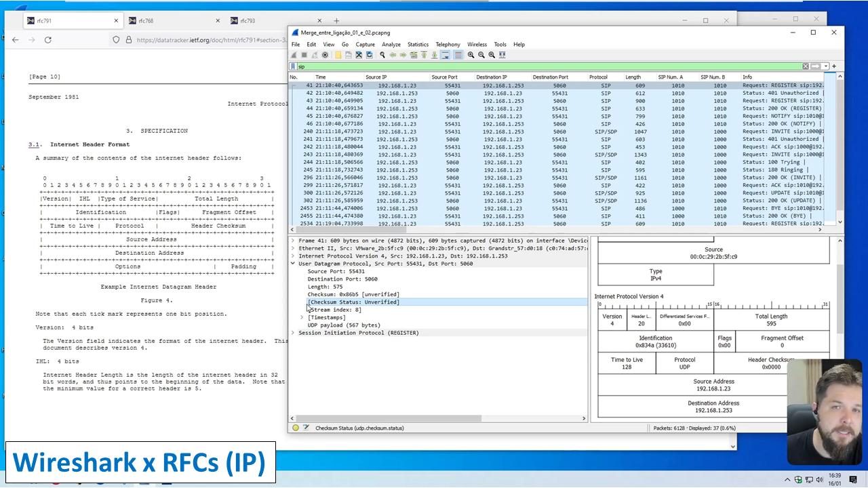Open display filter bookmarks icon
This screenshot has width=868, height=488.
click(x=293, y=66)
